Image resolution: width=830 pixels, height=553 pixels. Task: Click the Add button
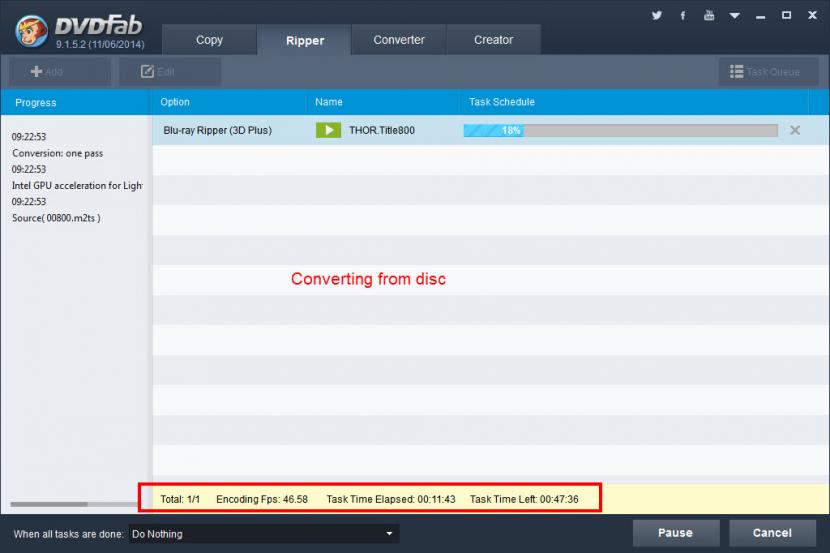tap(59, 71)
